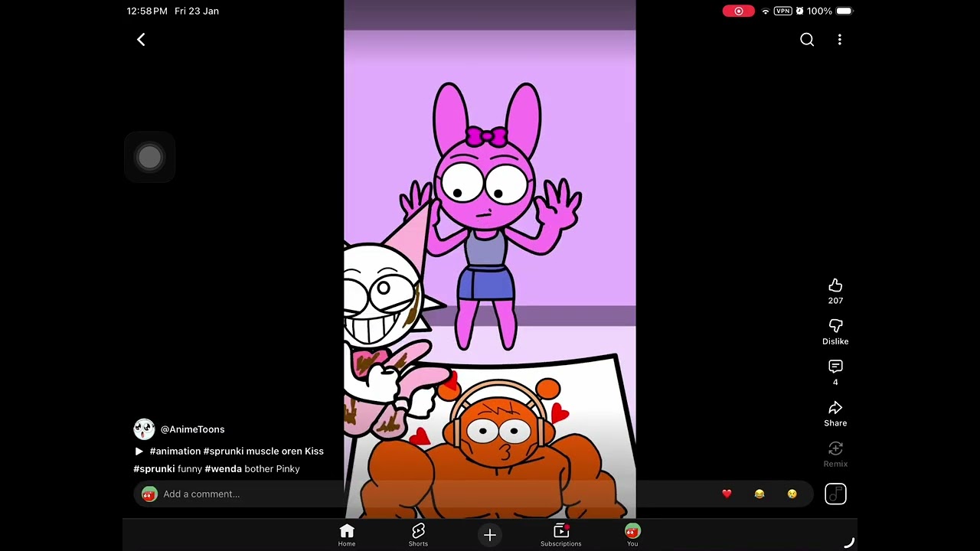Switch to the Shorts tab
The height and width of the screenshot is (551, 980).
(x=418, y=535)
